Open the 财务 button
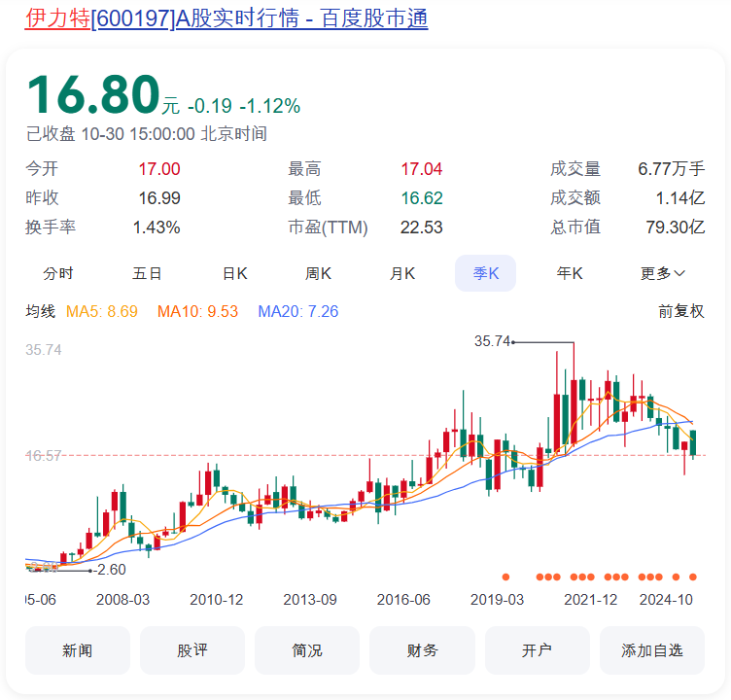This screenshot has height=700, width=731. coord(422,650)
